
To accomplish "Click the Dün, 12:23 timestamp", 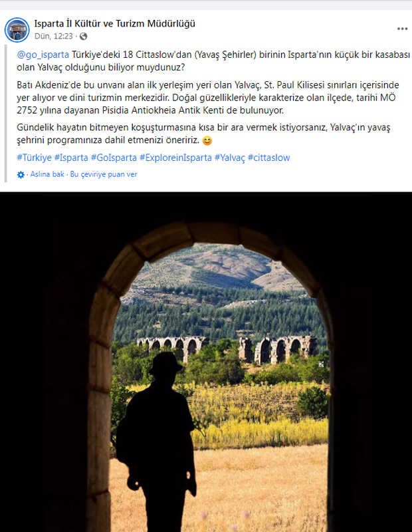I will pyautogui.click(x=54, y=36).
